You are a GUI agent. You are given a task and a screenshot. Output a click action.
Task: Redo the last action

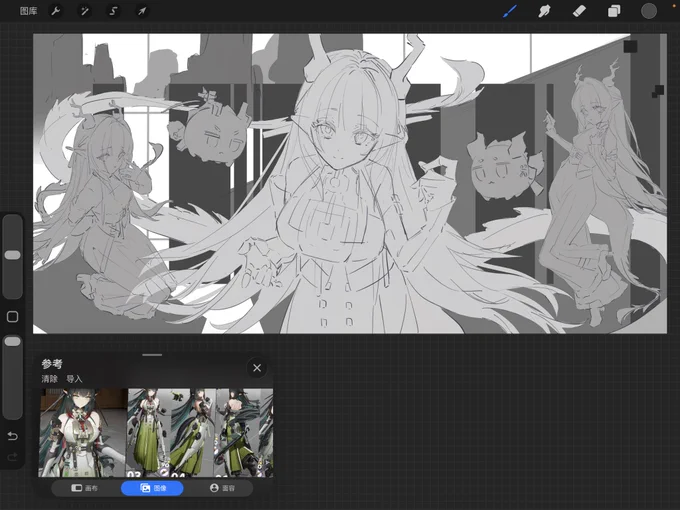point(13,457)
